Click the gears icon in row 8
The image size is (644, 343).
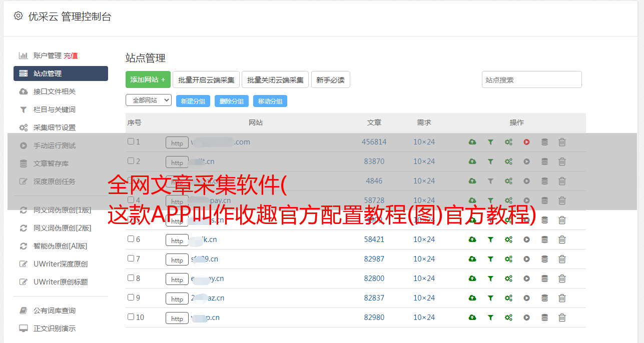tap(508, 278)
